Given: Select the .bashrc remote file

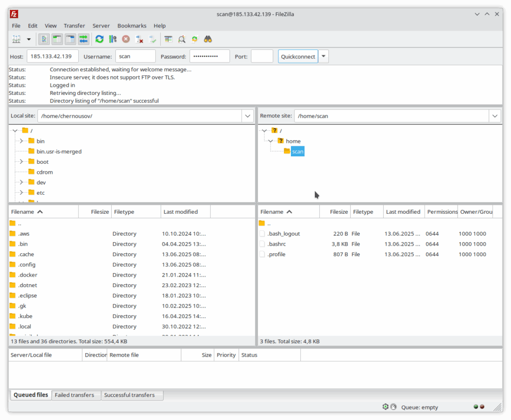Looking at the screenshot, I should (x=276, y=244).
